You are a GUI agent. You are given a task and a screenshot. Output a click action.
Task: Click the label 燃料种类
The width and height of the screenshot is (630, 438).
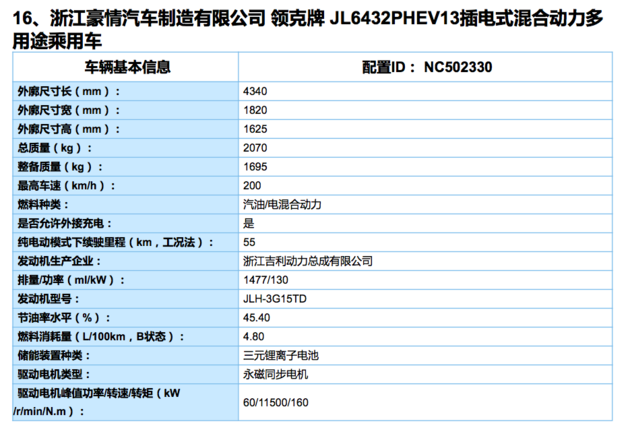tap(43, 205)
